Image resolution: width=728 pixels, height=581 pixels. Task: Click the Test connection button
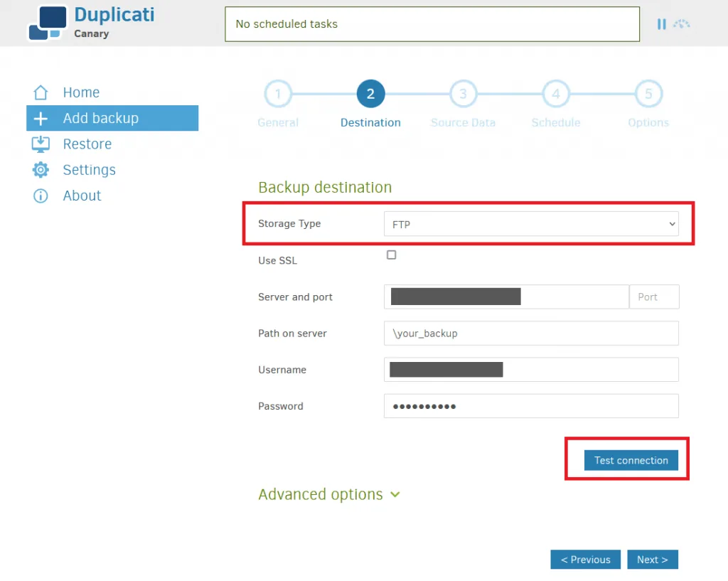point(631,460)
